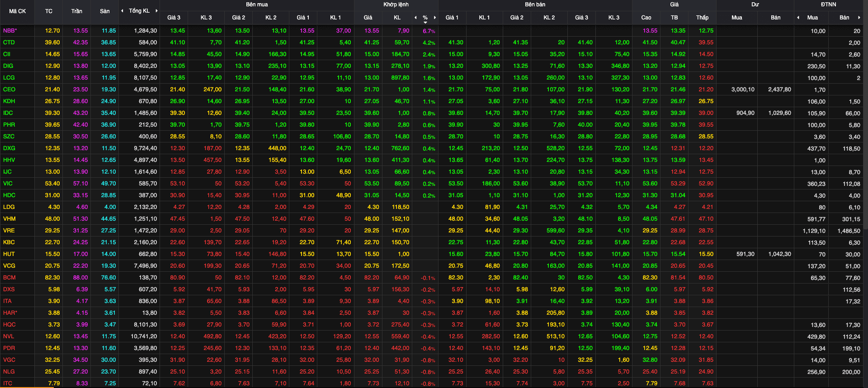Toggle sort triangle under % header
This screenshot has width=868, height=388.
425,22
